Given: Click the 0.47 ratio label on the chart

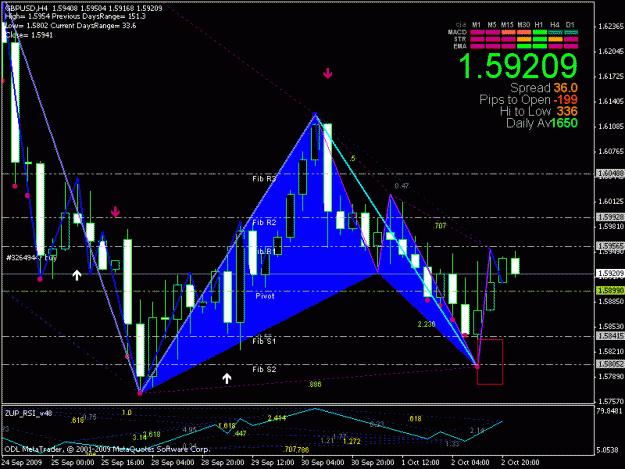Looking at the screenshot, I should click(x=402, y=186).
